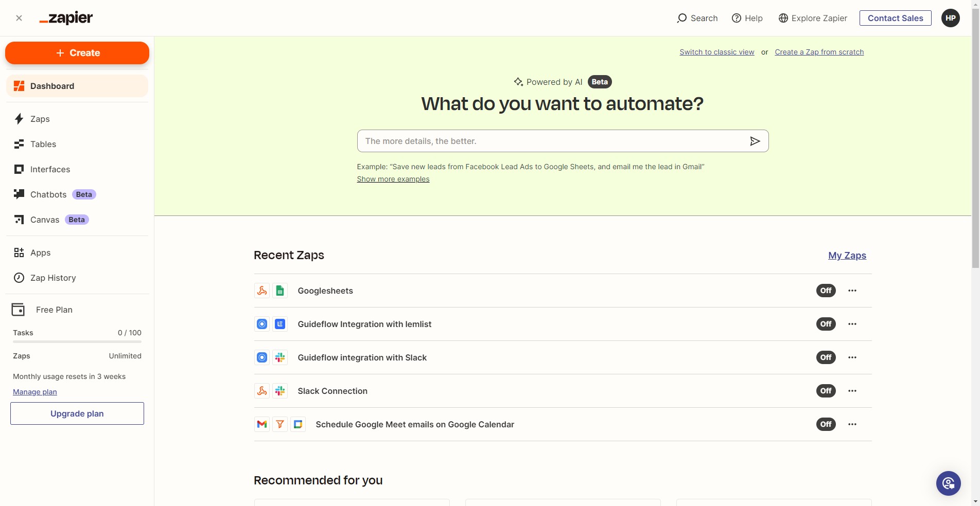The height and width of the screenshot is (506, 980).
Task: Enable the Guideflow Integration with lemlist Zap
Action: 826,324
